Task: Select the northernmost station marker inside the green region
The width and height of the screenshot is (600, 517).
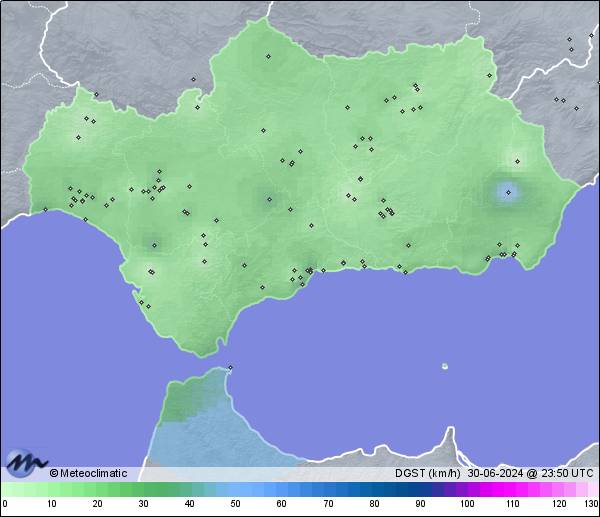Action: [269, 57]
